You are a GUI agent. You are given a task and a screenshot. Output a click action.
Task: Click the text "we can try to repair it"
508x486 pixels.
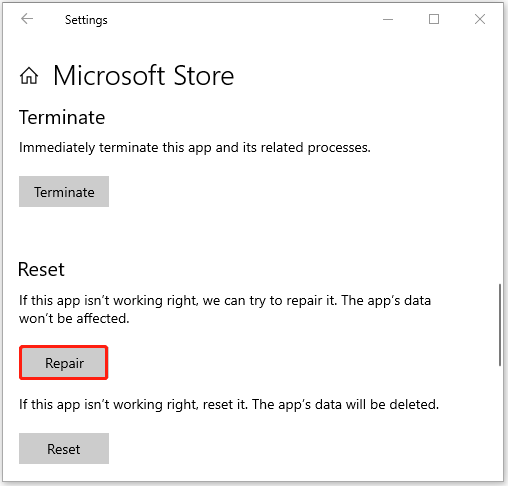pyautogui.click(x=269, y=301)
